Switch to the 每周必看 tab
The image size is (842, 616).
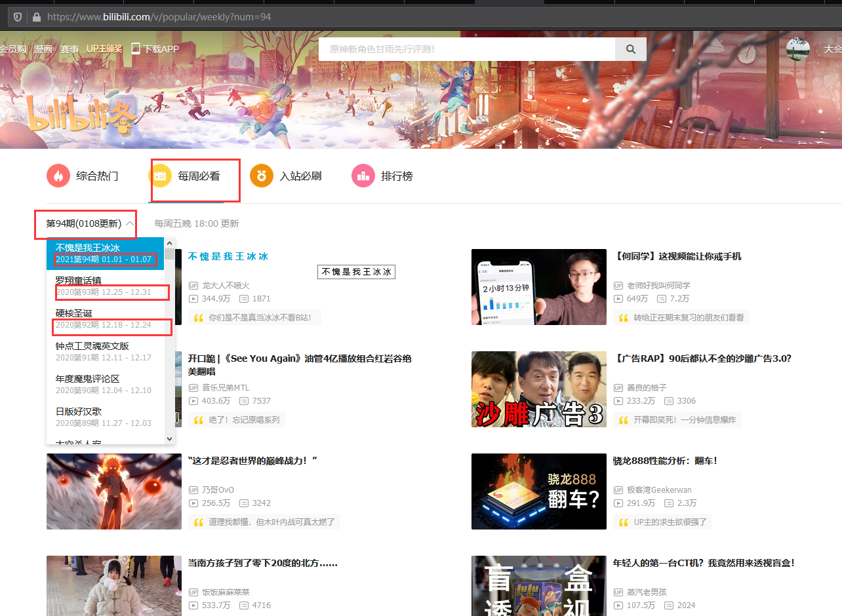pyautogui.click(x=184, y=176)
